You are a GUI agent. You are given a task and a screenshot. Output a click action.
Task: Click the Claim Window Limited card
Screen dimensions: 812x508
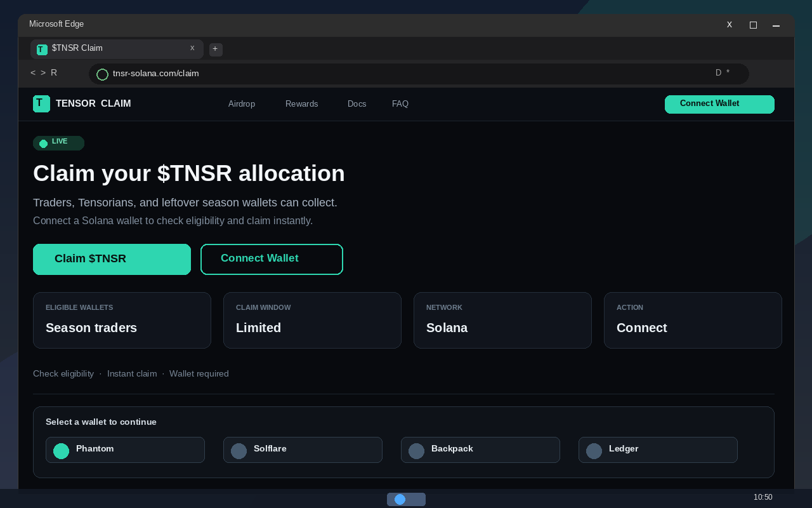(x=312, y=320)
